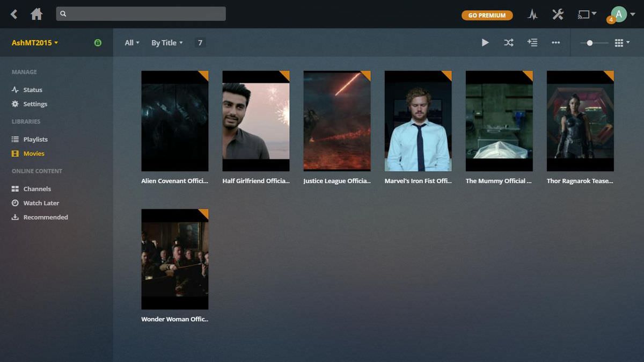644x362 pixels.
Task: Click the Marvel's Iron Fist title link
Action: [418, 181]
